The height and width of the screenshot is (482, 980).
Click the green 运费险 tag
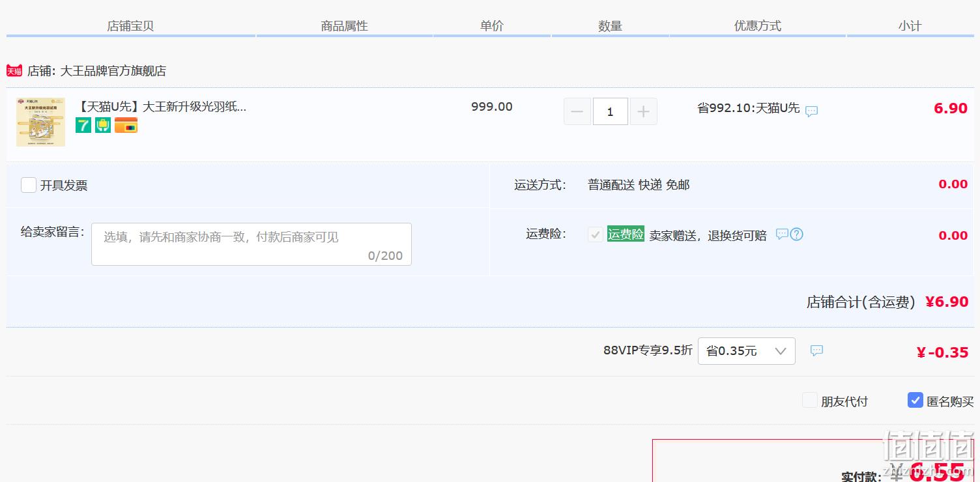pyautogui.click(x=626, y=234)
